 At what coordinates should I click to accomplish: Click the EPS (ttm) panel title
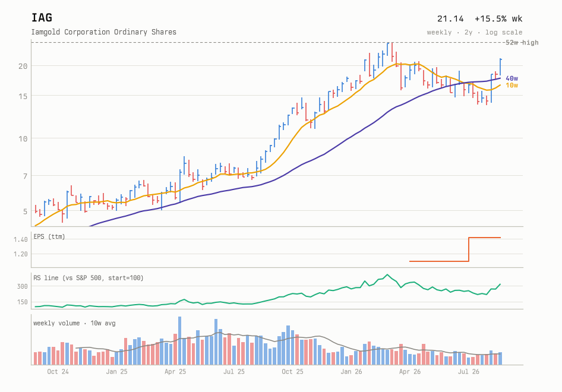(49, 236)
